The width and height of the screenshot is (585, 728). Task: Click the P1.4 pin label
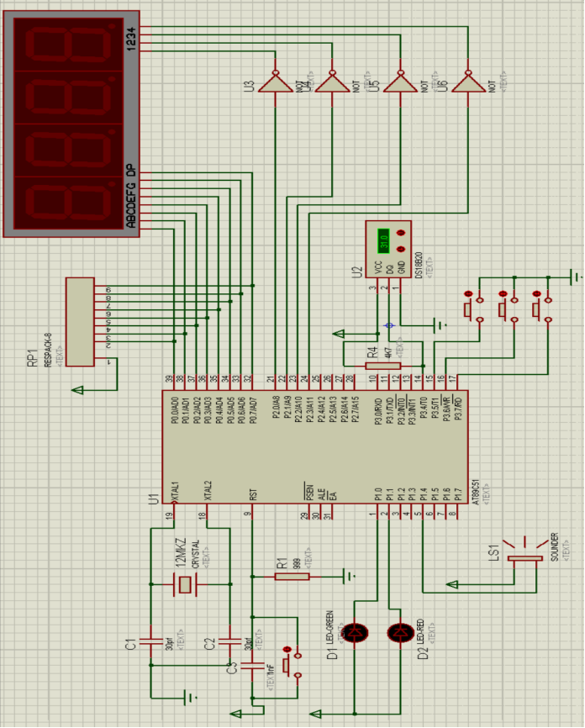coord(424,494)
